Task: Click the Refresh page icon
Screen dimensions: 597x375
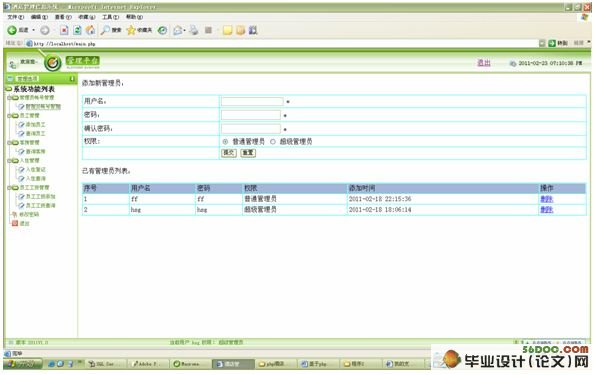Action: (x=77, y=30)
